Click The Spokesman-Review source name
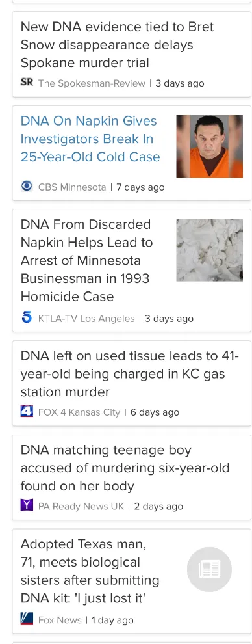Image resolution: width=252 pixels, height=644 pixels. point(92,83)
